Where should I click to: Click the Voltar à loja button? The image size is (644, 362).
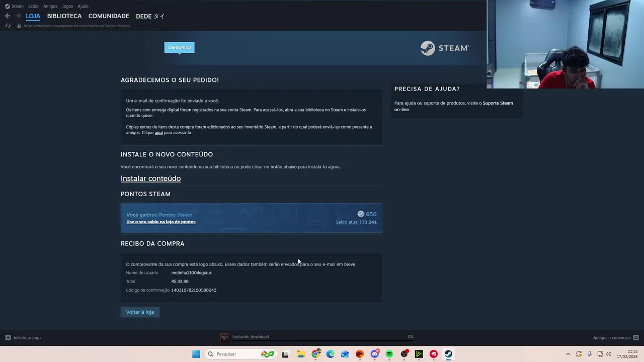pyautogui.click(x=140, y=312)
